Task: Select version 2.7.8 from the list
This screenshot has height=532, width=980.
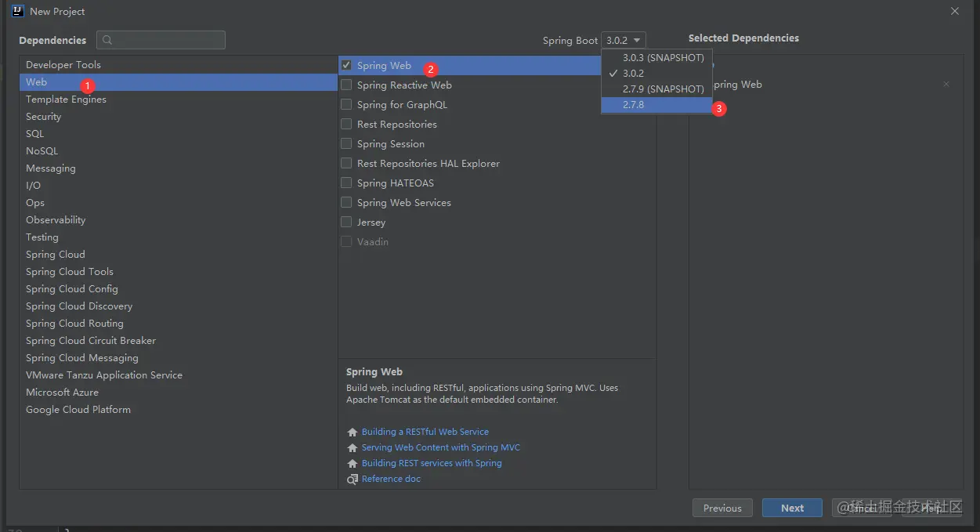Action: [634, 104]
